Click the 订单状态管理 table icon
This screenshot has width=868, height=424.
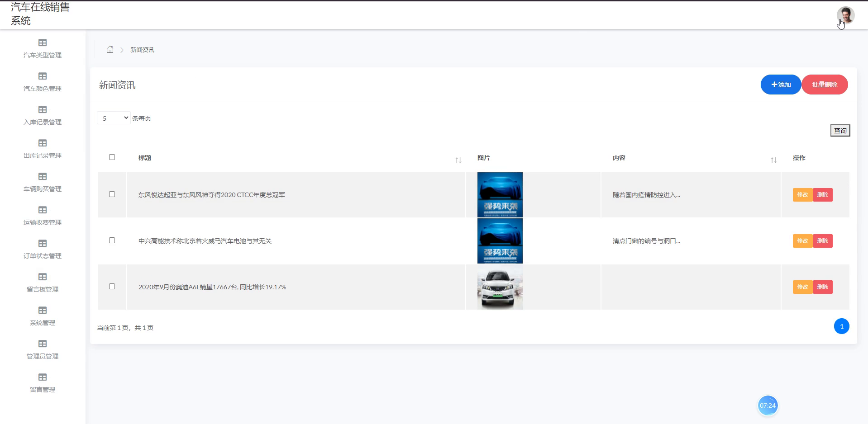[x=43, y=243]
